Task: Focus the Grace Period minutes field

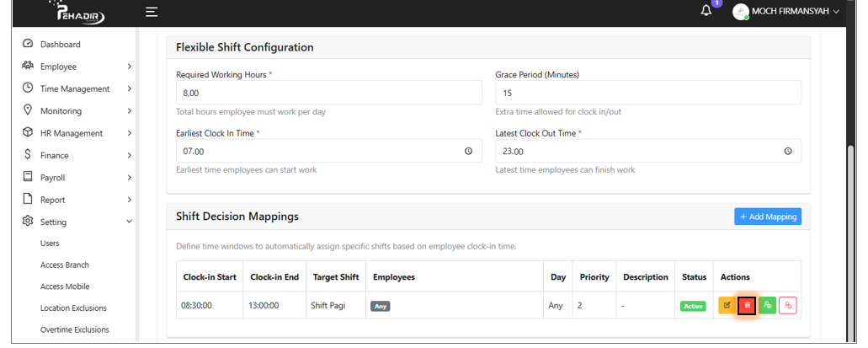Action: coord(647,93)
